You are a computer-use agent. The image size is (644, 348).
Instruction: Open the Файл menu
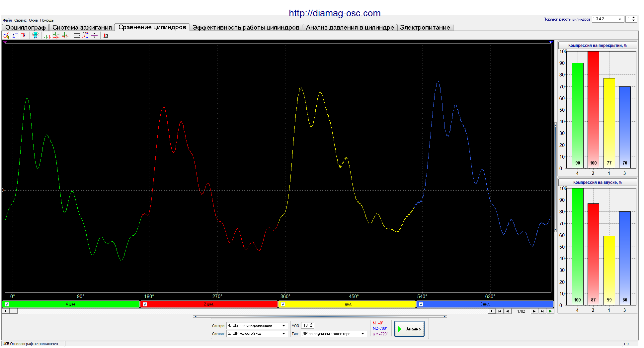point(7,20)
